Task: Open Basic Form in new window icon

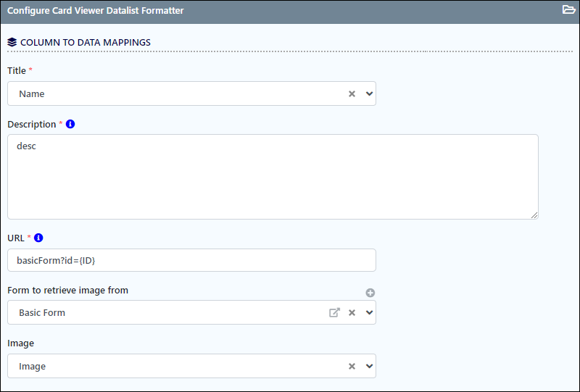Action: coord(334,312)
